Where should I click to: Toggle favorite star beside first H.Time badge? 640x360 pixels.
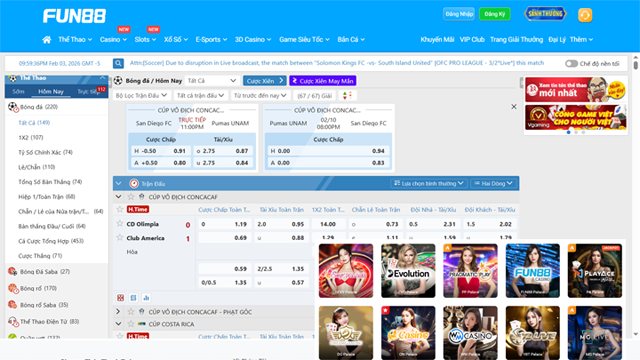point(120,209)
